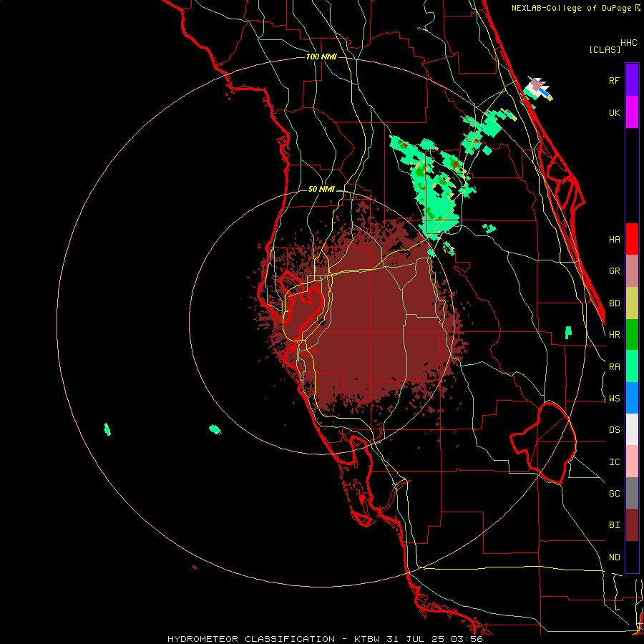Click the WS blue legend swatch
644x644 pixels.
coord(632,398)
